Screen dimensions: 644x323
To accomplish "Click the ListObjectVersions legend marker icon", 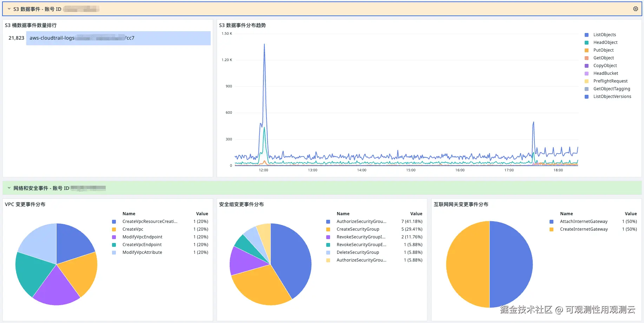I will click(x=586, y=97).
